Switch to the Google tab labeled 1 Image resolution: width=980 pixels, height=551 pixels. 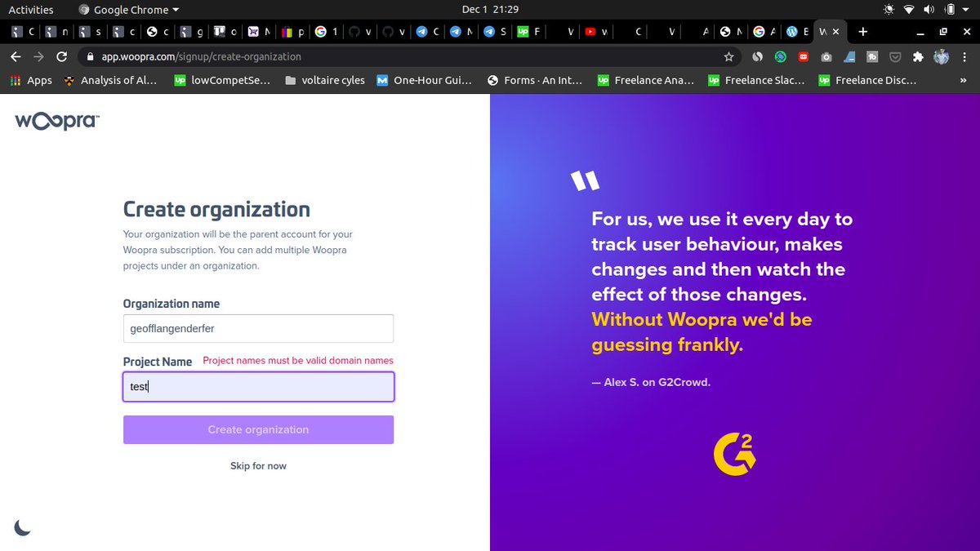326,32
